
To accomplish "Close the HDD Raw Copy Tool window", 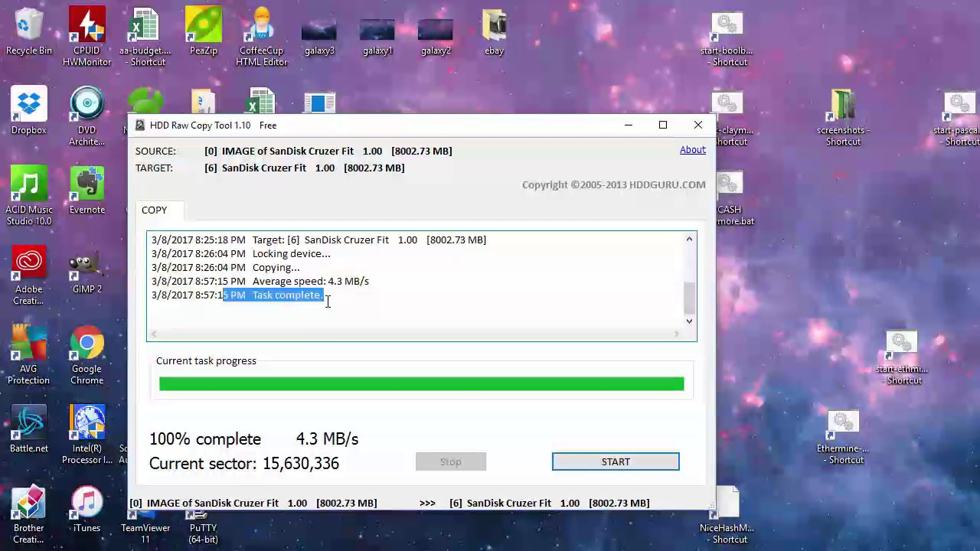I will click(x=698, y=125).
